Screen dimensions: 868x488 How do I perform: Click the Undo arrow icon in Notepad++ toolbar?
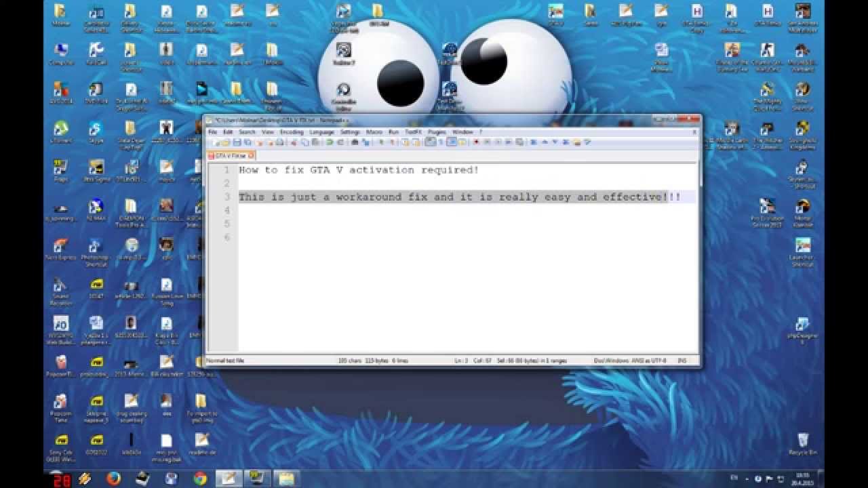(330, 142)
